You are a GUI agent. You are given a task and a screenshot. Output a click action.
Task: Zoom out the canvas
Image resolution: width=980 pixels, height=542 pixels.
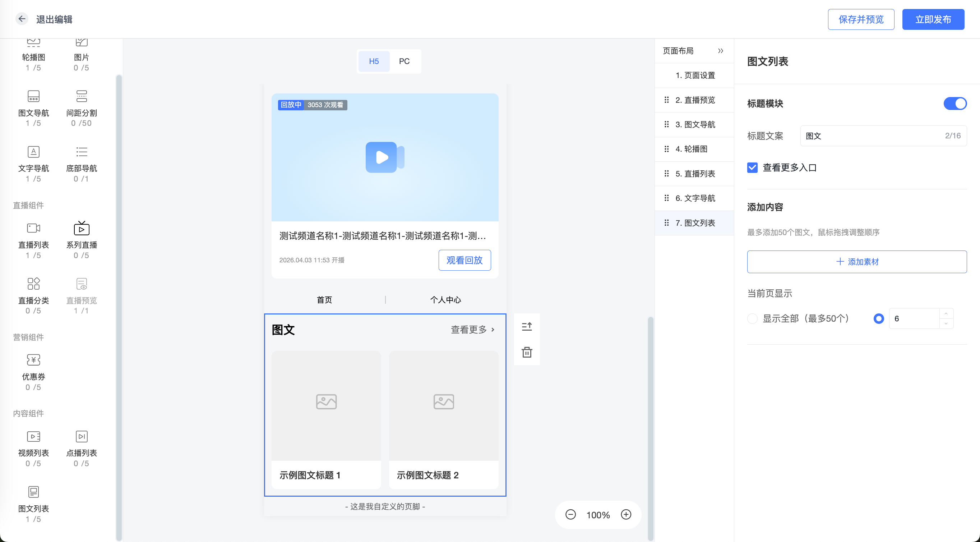[x=571, y=515]
